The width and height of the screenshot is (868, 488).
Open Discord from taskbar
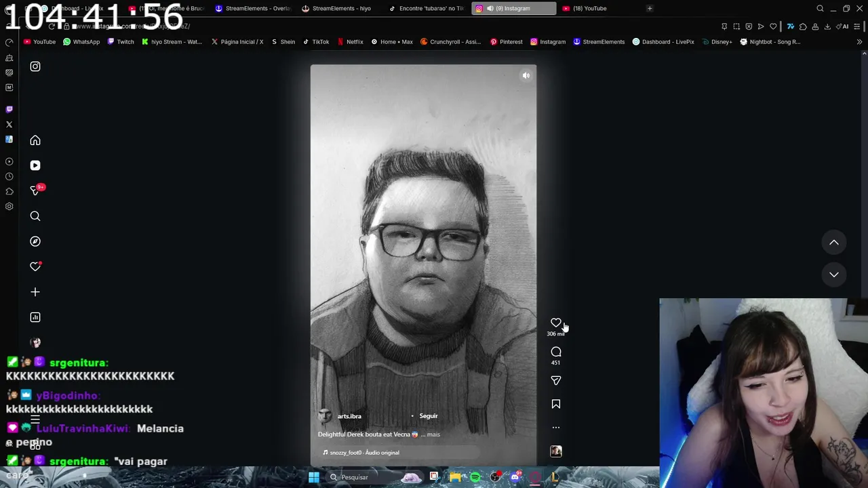point(515,477)
